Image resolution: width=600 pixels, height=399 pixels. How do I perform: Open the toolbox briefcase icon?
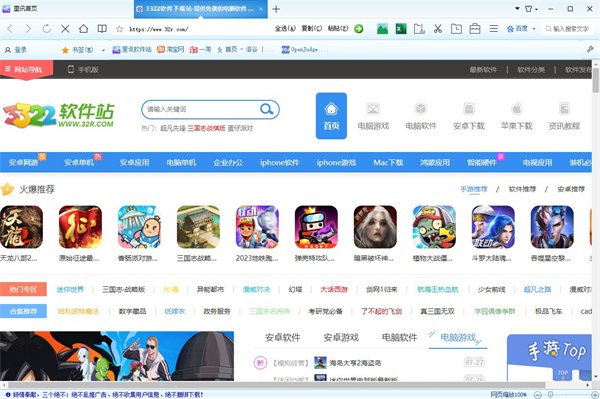[475, 29]
